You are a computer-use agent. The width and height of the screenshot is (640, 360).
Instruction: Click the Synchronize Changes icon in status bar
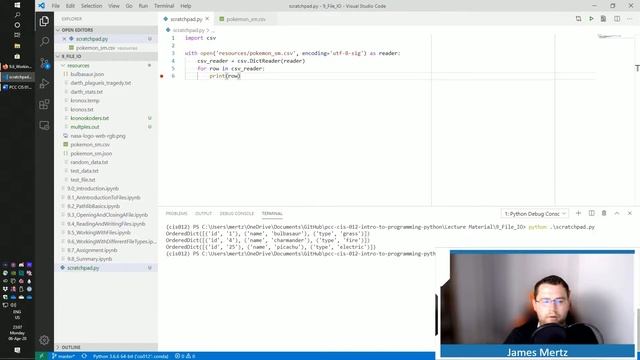pos(84,356)
